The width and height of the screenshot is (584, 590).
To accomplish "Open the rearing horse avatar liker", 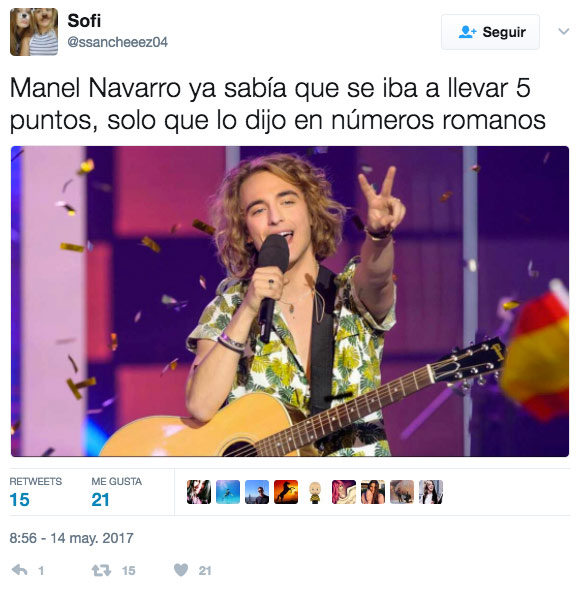I will pos(286,492).
